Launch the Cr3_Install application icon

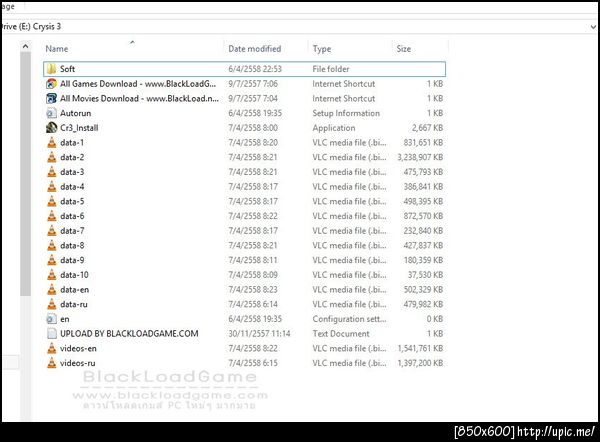click(51, 128)
